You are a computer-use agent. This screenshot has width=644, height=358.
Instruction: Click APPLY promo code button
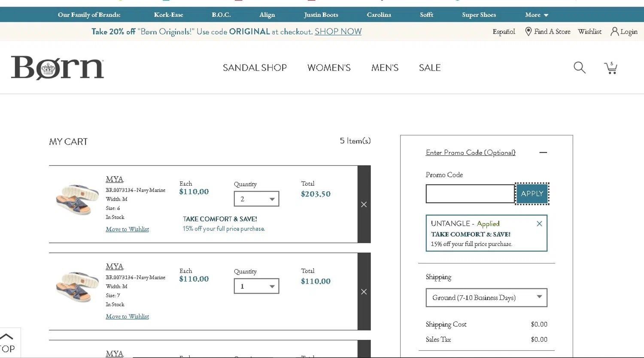(532, 194)
